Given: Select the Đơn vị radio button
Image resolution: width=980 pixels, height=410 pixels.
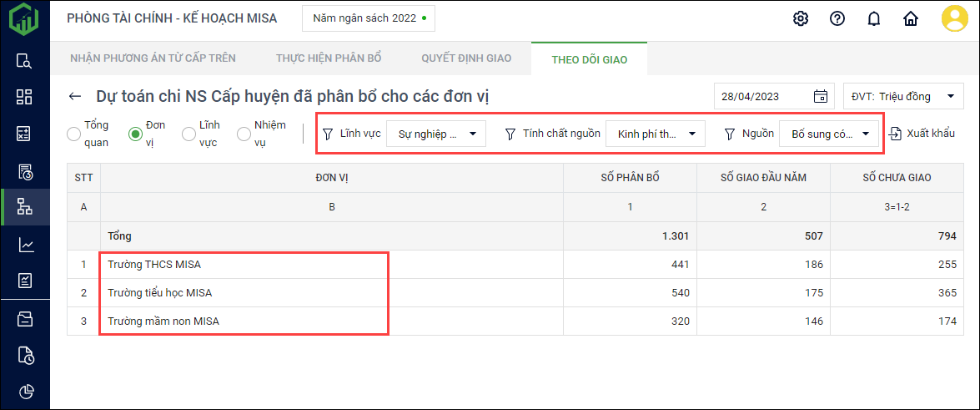Looking at the screenshot, I should pyautogui.click(x=135, y=134).
